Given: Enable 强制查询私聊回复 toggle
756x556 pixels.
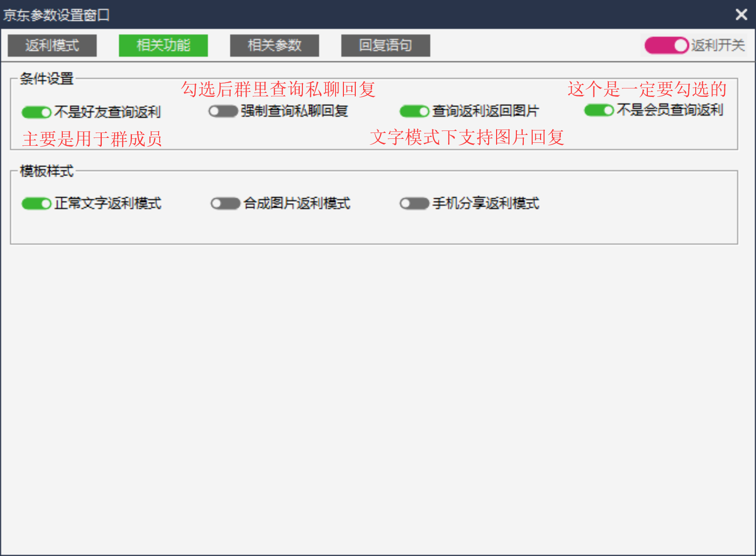Looking at the screenshot, I should tap(223, 111).
